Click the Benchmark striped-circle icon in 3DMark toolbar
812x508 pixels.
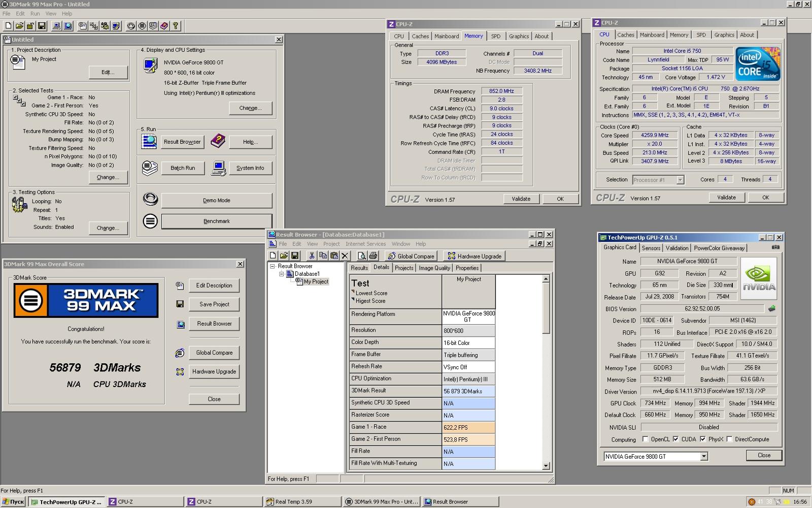tap(142, 26)
